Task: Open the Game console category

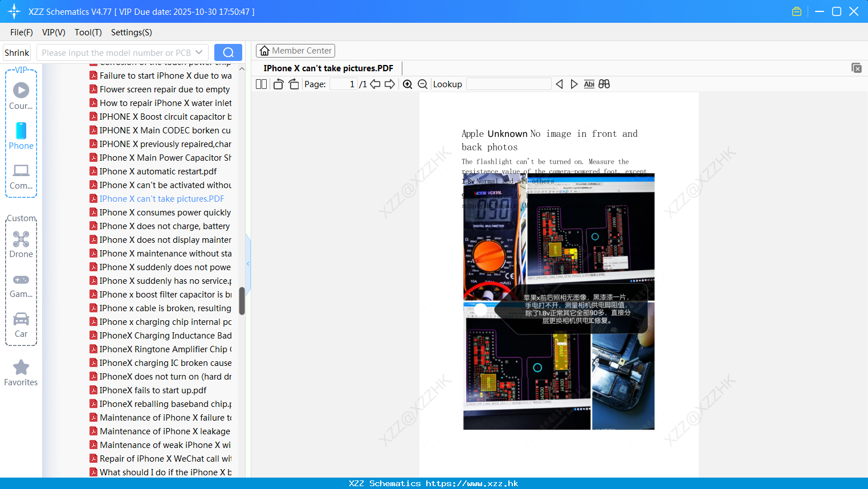Action: [x=21, y=285]
